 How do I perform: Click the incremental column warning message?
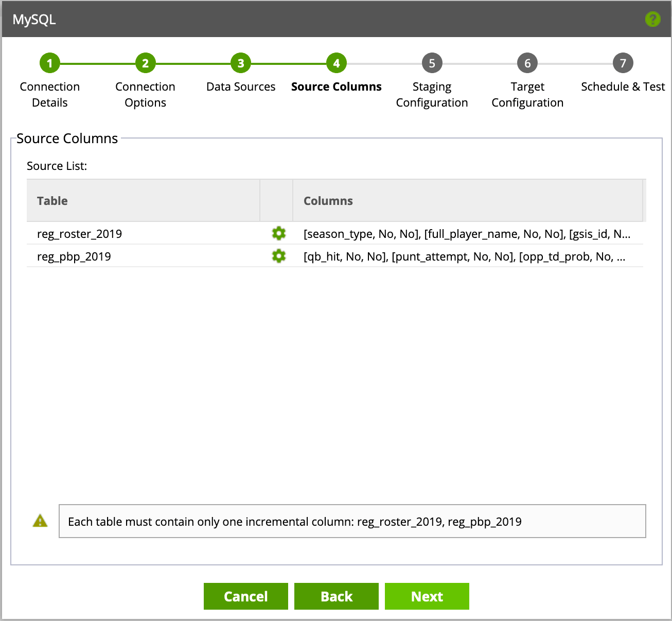click(352, 521)
